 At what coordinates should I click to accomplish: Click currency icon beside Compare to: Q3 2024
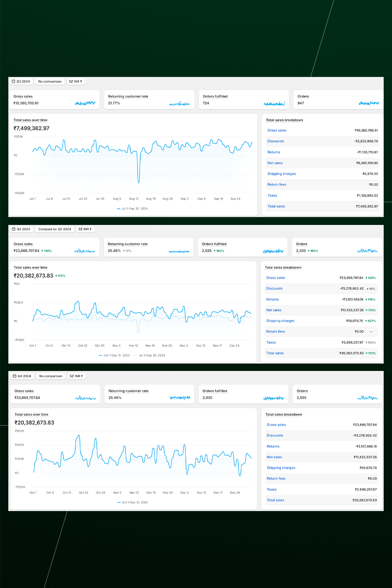click(80, 229)
